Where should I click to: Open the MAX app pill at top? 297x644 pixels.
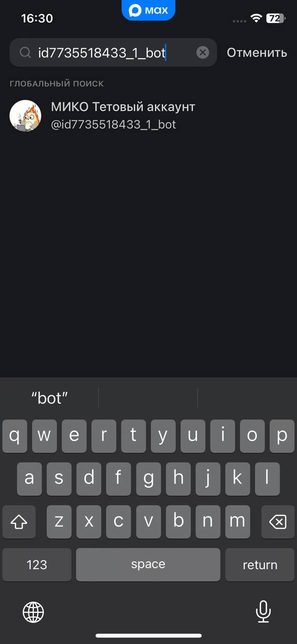coord(148,10)
